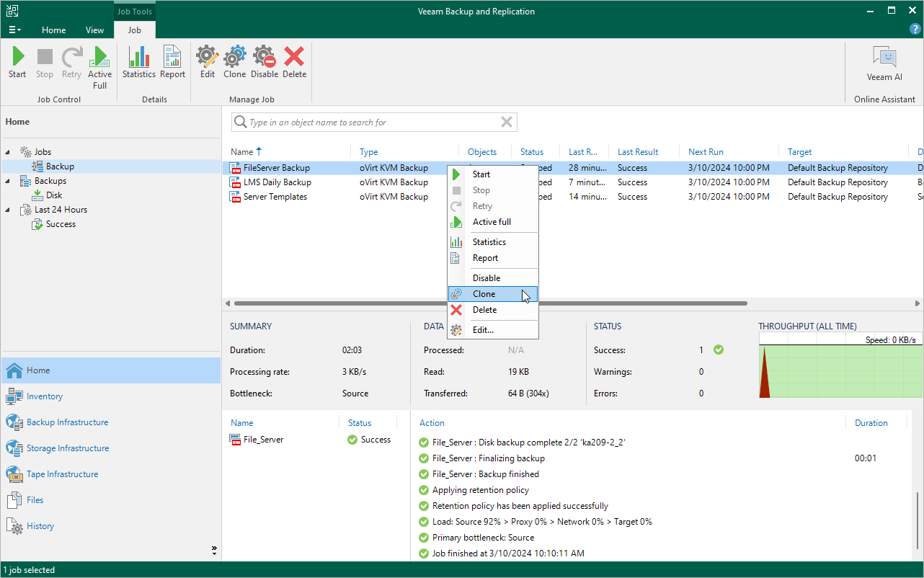Clear the search box with X
This screenshot has width=924, height=578.
tap(507, 122)
